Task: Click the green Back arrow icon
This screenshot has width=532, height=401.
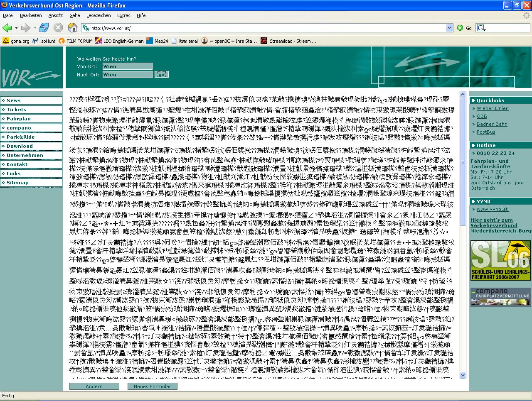Action: [x=7, y=28]
